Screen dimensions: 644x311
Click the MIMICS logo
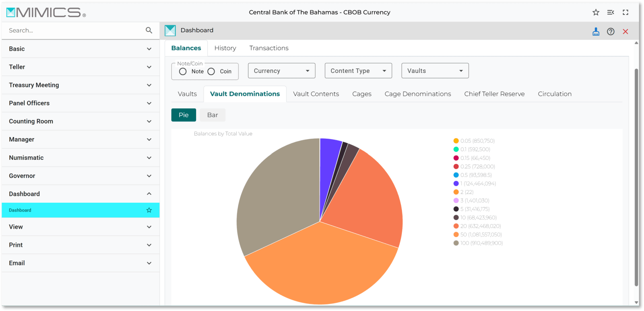(x=46, y=12)
